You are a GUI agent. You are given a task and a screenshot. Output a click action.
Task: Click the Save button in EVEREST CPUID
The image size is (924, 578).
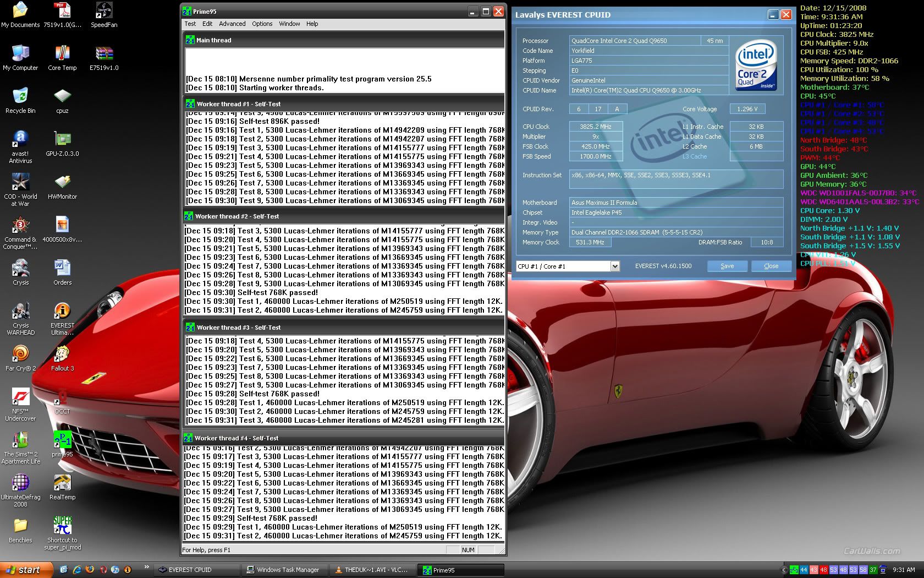tap(727, 266)
